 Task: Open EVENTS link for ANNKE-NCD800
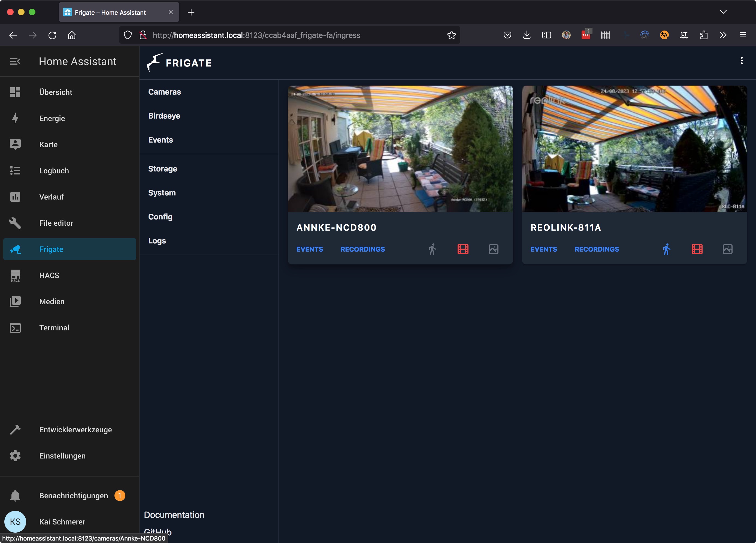coord(309,249)
